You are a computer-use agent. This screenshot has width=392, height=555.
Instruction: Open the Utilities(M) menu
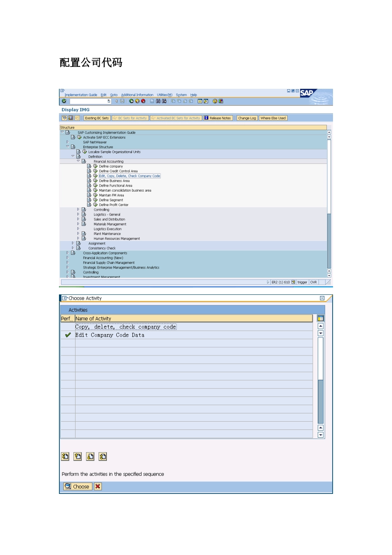click(x=165, y=95)
